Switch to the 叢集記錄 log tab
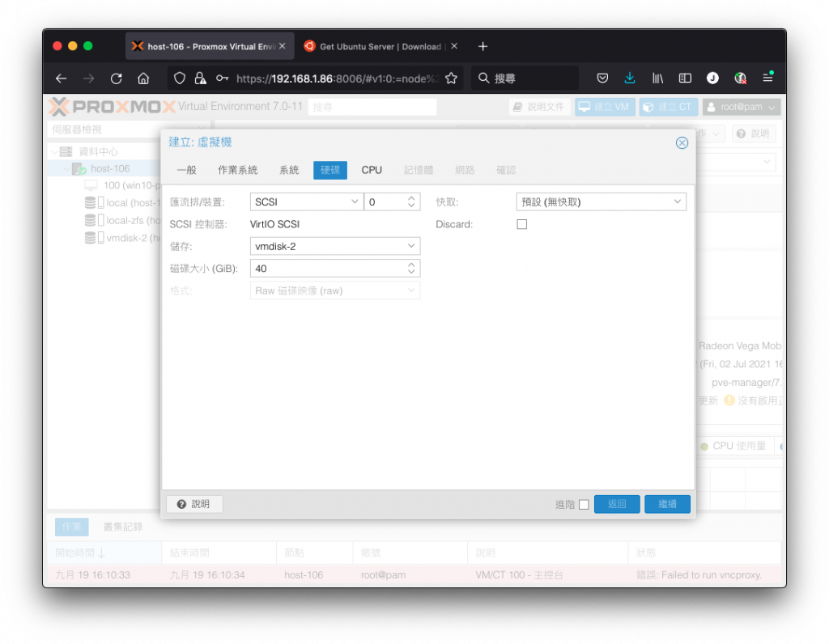Image resolution: width=829 pixels, height=644 pixels. (123, 527)
